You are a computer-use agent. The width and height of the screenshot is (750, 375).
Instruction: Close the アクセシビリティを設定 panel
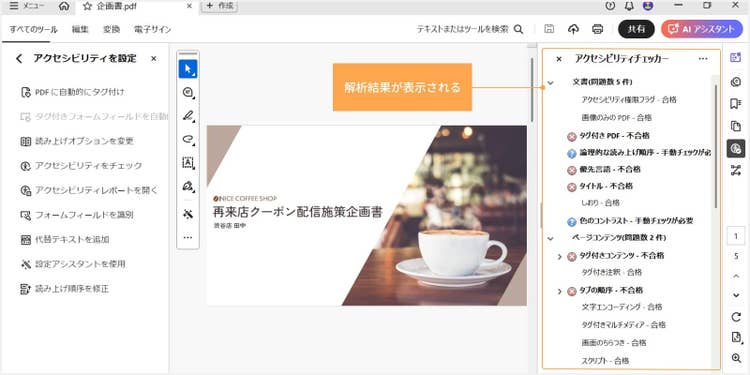click(x=154, y=59)
